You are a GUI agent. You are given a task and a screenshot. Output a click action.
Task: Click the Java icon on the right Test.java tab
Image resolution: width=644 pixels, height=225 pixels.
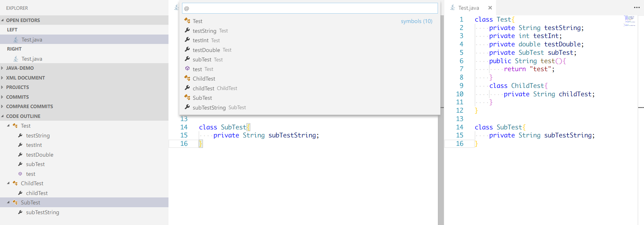[453, 7]
